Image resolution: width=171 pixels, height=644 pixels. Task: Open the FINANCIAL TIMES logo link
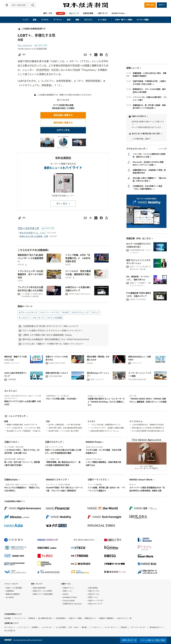(x=101, y=526)
